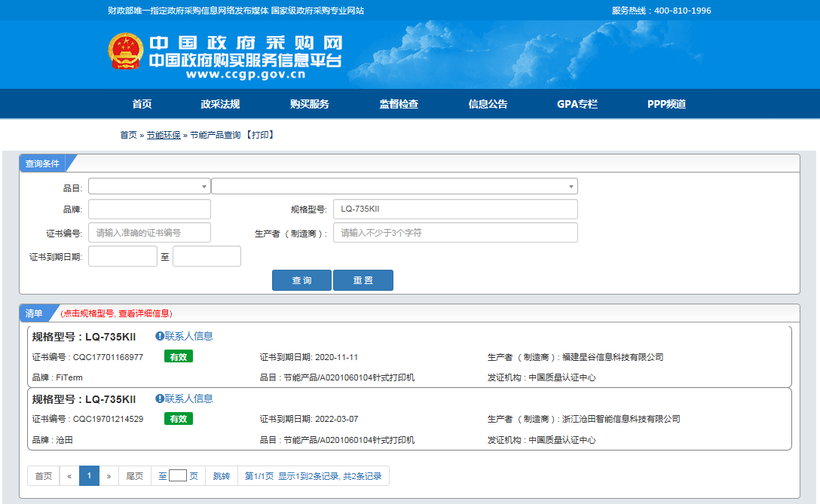Screen dimensions: 820x504
Task: Focus the 品牌 input field
Action: pos(149,209)
